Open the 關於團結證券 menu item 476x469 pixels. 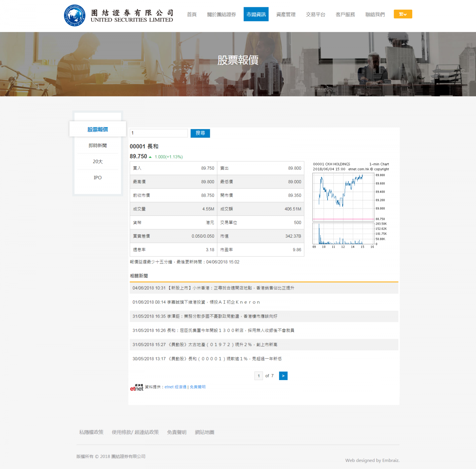click(221, 15)
